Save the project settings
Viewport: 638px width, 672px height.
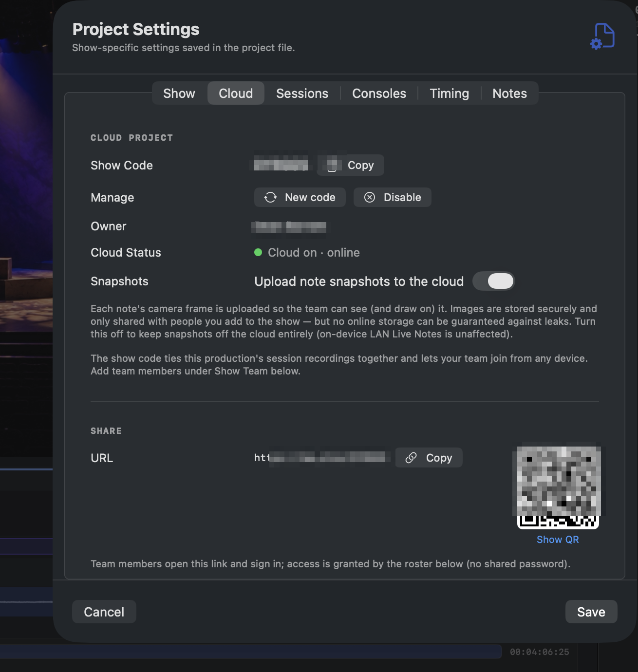(591, 612)
